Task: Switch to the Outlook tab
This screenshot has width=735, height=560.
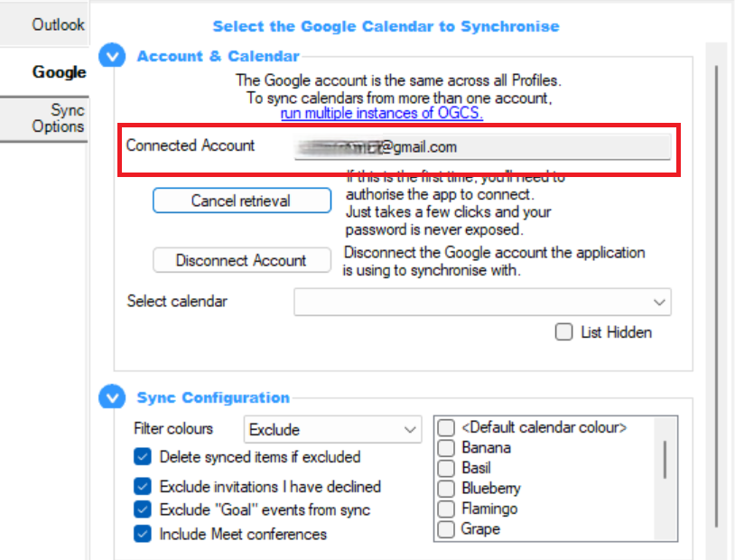Action: click(x=44, y=24)
